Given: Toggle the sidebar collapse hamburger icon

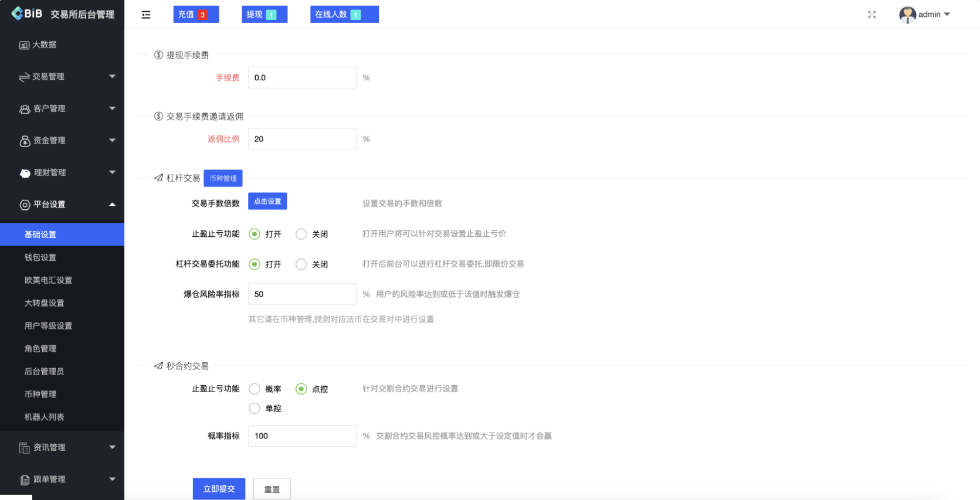Looking at the screenshot, I should pos(146,15).
